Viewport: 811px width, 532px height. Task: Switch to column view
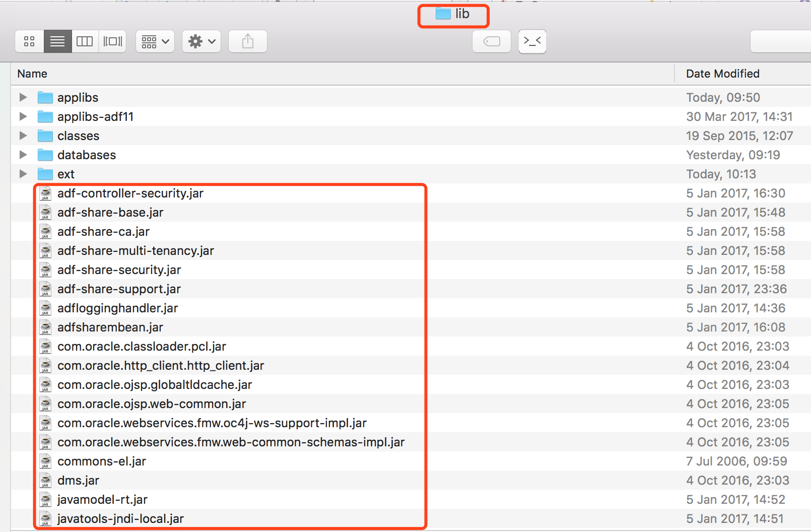(x=85, y=41)
